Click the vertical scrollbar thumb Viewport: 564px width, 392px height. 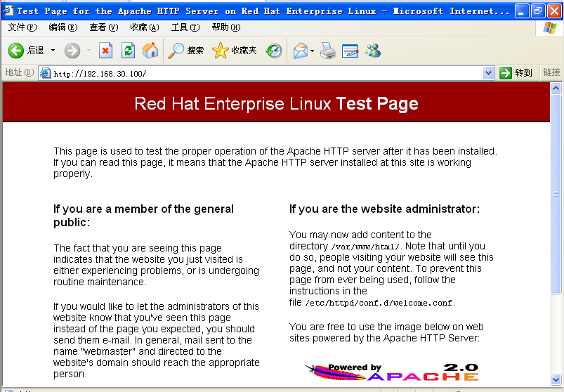[x=556, y=194]
